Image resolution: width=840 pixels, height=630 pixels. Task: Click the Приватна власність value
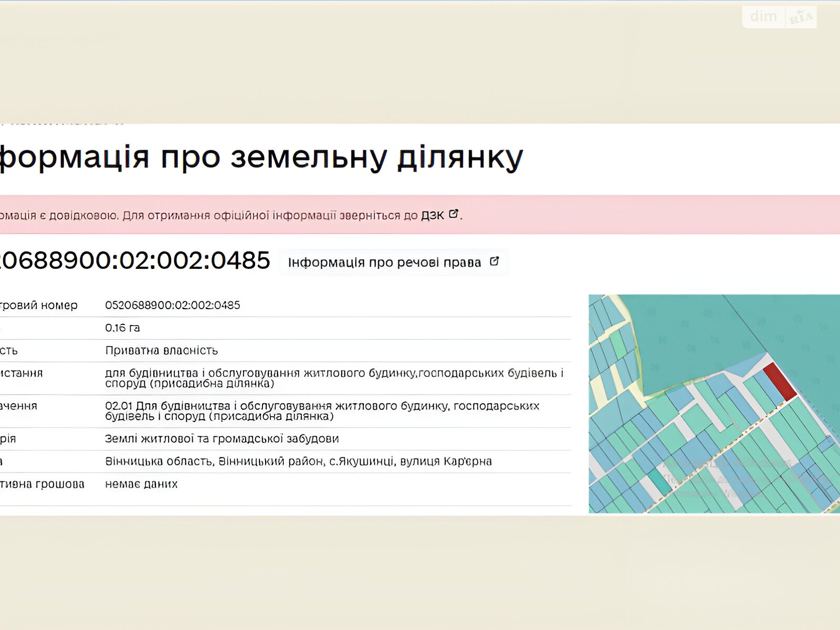161,351
